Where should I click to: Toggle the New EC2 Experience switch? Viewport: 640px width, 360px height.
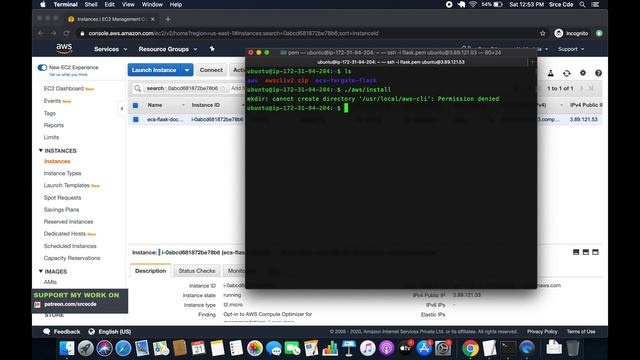pyautogui.click(x=42, y=67)
